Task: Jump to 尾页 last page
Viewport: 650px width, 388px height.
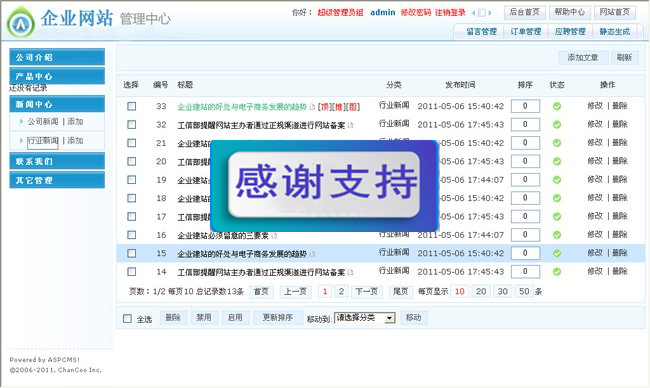Action: point(400,291)
